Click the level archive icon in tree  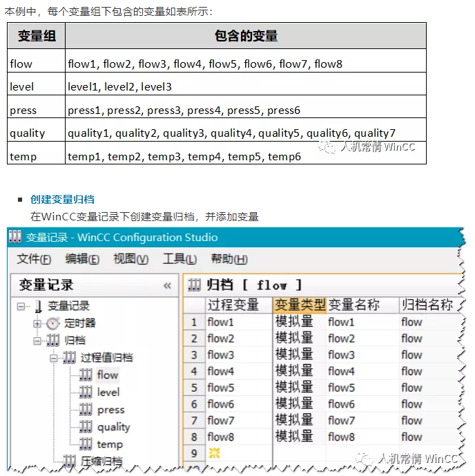86,392
